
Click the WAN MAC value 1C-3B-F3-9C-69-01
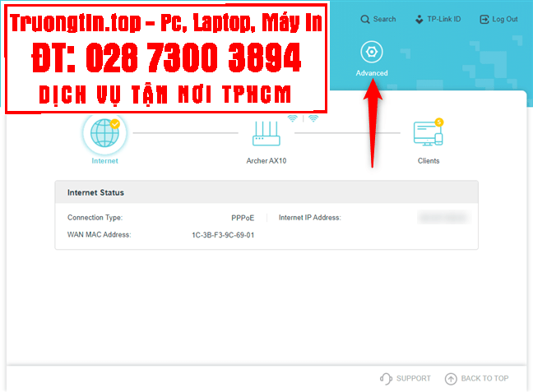point(223,235)
